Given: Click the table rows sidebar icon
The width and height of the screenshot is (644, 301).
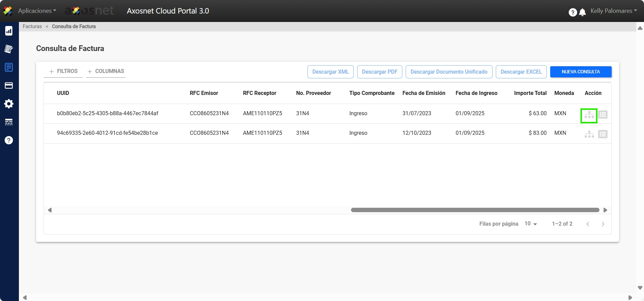Looking at the screenshot, I should [9, 122].
